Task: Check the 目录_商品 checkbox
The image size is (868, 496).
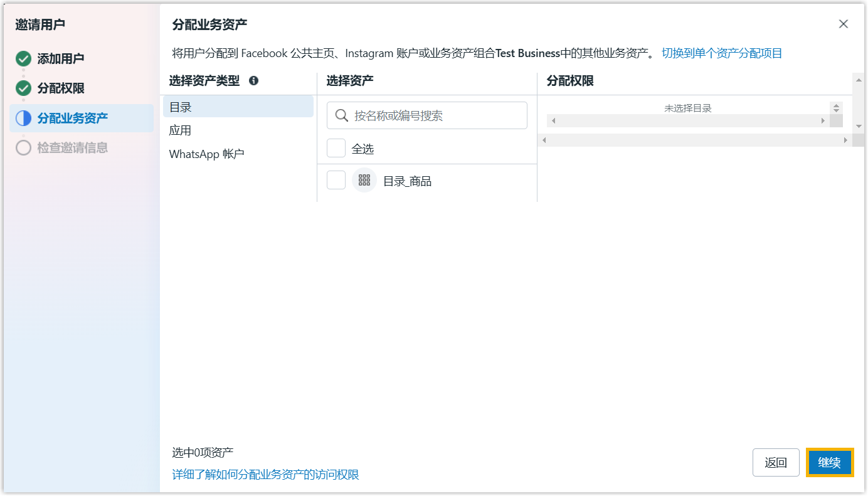Action: pyautogui.click(x=336, y=181)
